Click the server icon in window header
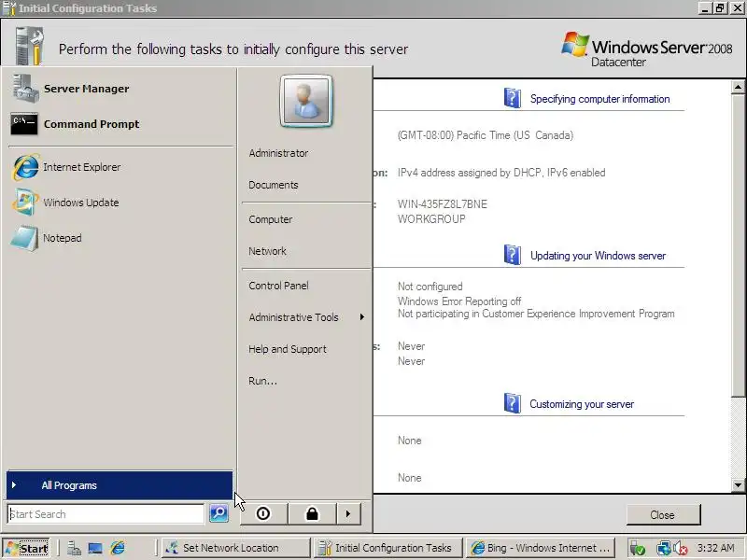This screenshot has width=747, height=560. pyautogui.click(x=30, y=46)
